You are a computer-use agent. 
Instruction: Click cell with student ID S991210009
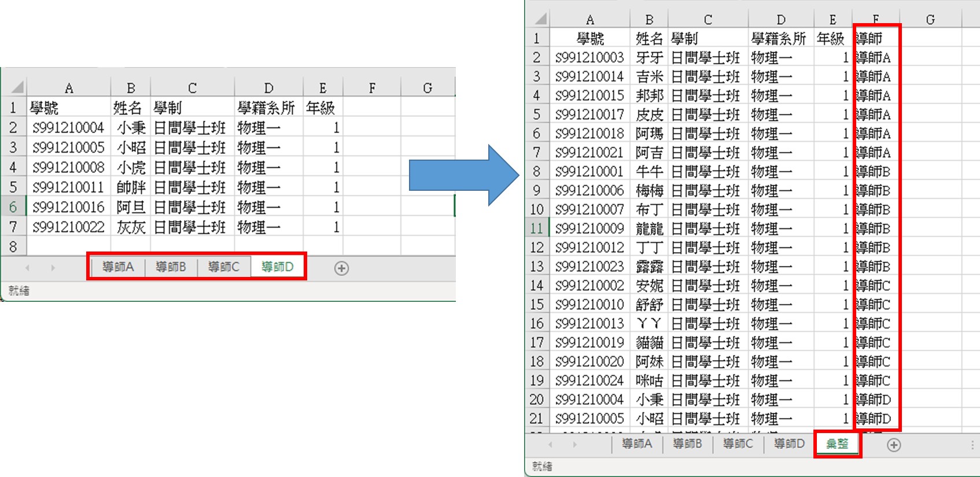coord(589,228)
